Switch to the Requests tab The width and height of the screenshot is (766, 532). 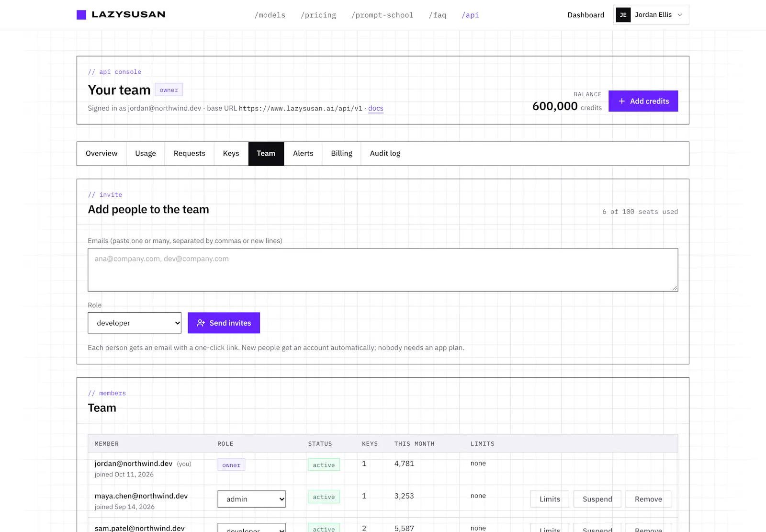coord(190,154)
